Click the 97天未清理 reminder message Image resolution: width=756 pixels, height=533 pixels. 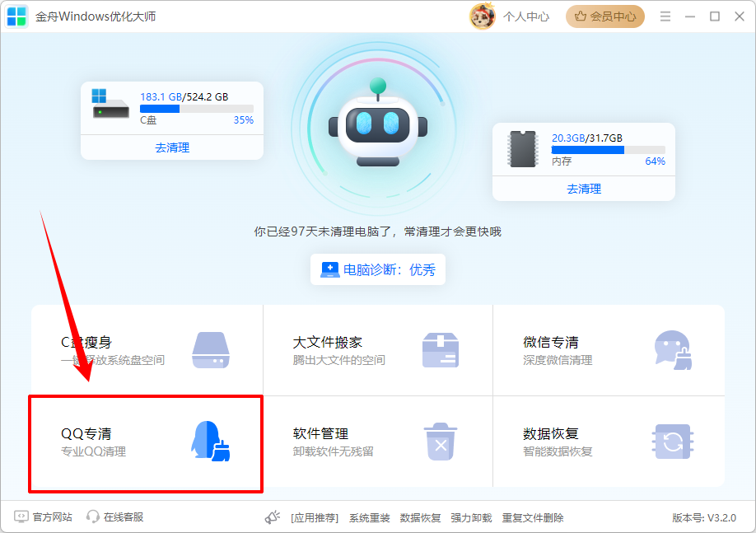click(378, 231)
